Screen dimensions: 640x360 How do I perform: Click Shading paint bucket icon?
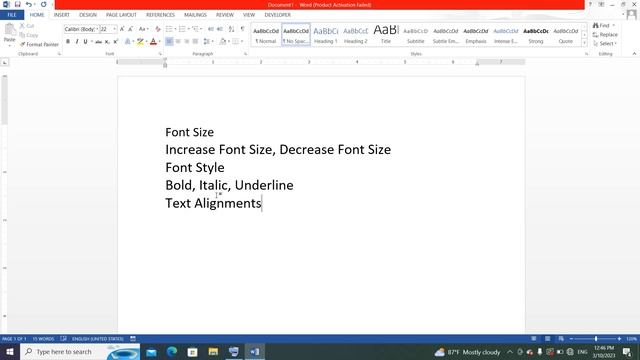222,42
